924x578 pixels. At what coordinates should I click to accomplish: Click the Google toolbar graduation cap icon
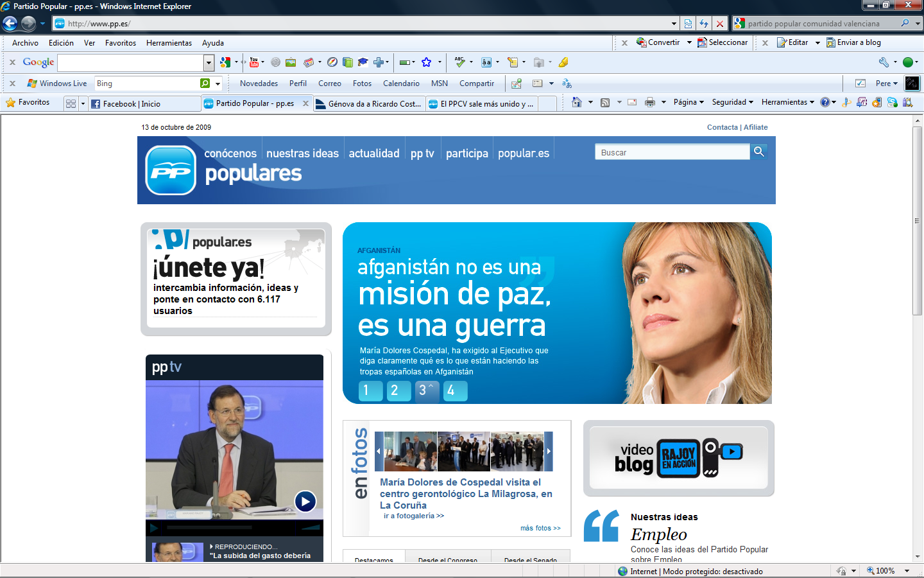363,62
